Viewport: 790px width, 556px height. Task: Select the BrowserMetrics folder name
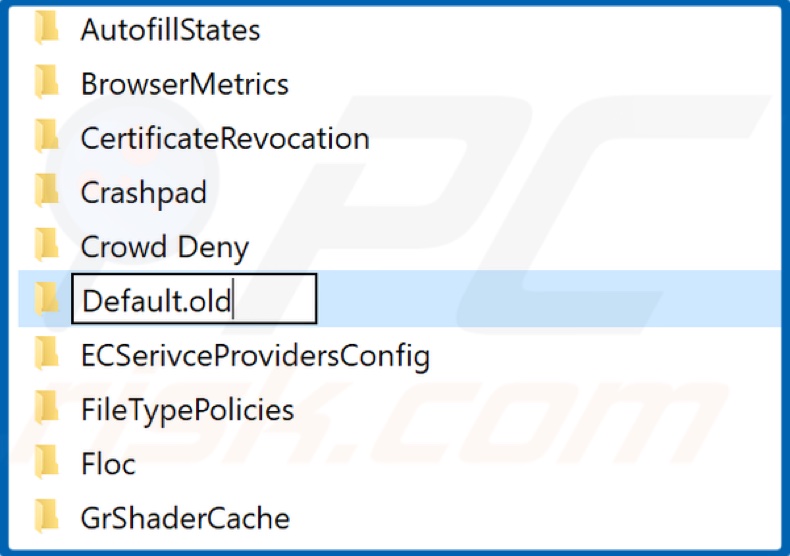pyautogui.click(x=185, y=84)
